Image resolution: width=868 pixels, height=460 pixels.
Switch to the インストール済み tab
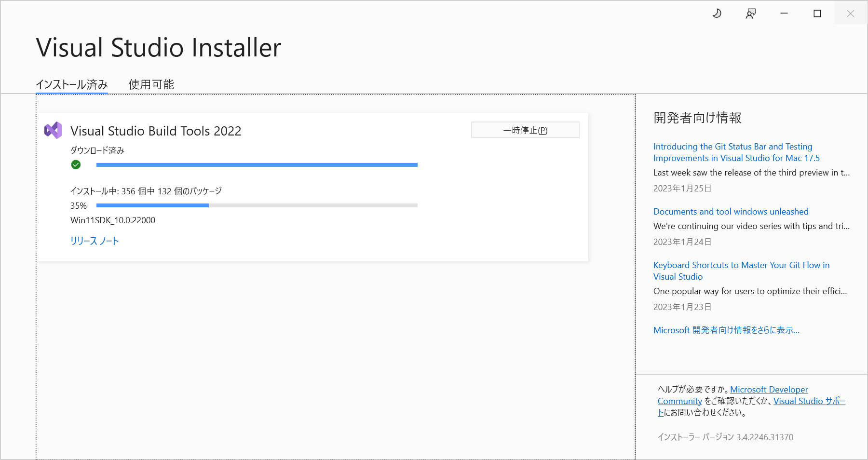click(x=72, y=84)
